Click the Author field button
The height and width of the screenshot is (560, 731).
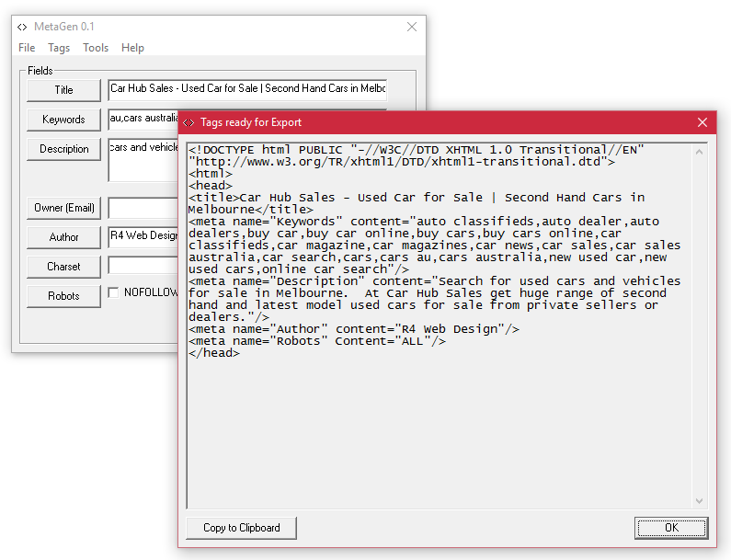point(63,237)
